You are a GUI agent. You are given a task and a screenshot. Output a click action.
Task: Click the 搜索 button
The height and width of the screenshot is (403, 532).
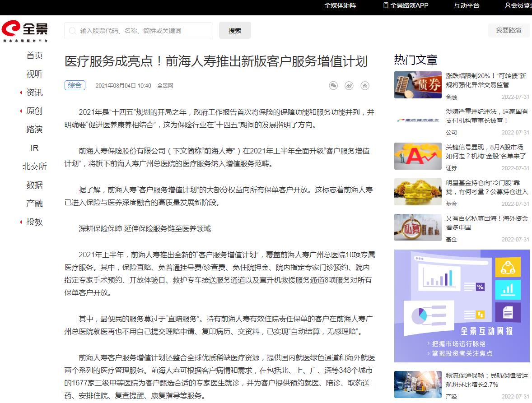click(235, 31)
